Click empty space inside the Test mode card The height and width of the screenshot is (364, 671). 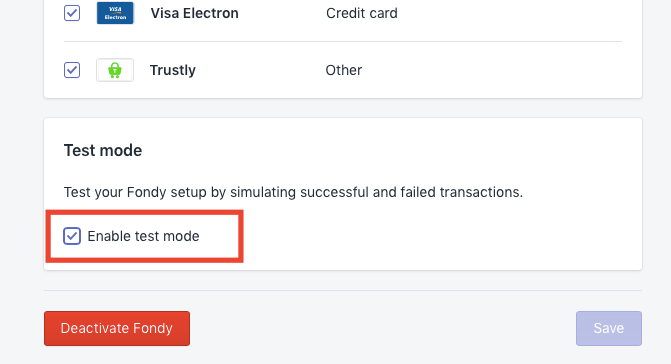[x=428, y=240]
